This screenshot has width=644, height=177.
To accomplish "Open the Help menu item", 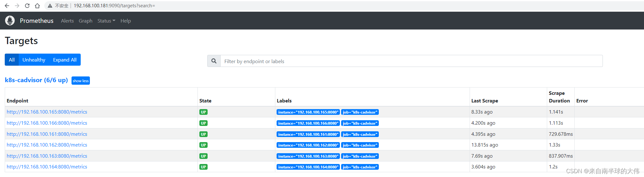I will click(126, 21).
